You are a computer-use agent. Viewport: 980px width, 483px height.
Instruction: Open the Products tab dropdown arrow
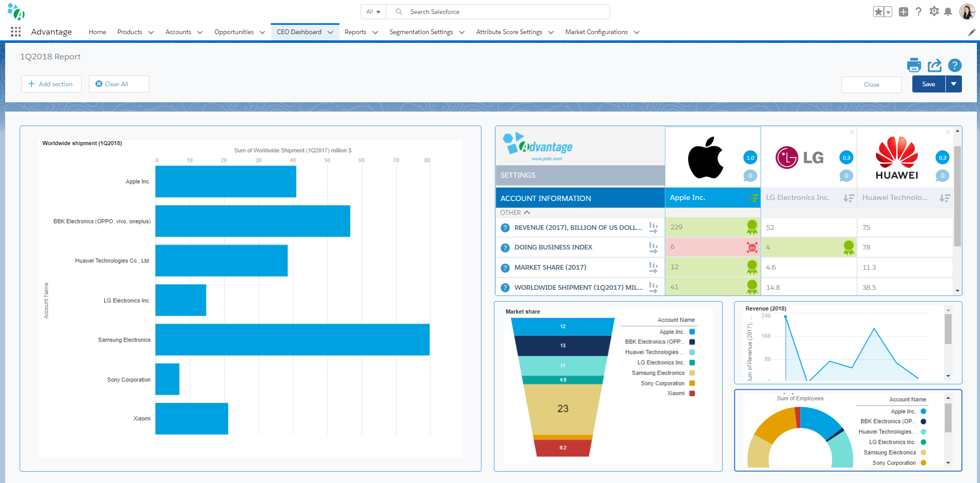pos(151,32)
